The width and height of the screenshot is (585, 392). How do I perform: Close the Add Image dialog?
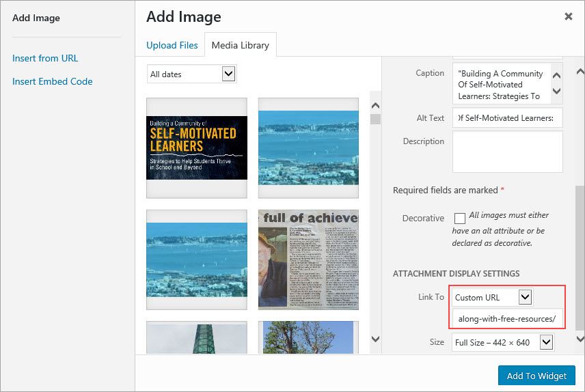click(568, 16)
